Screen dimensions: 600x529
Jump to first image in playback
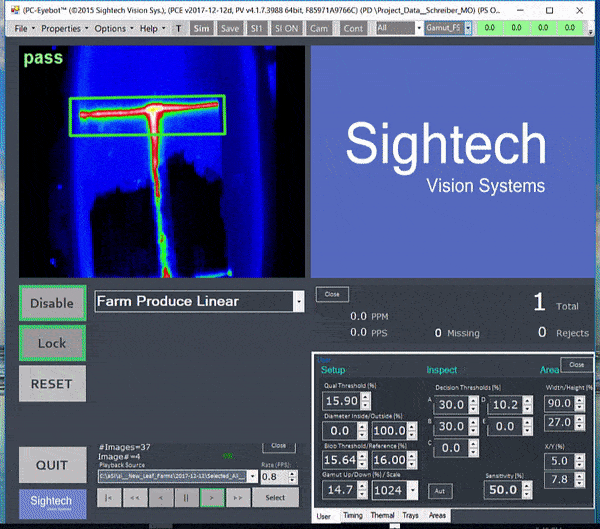109,496
